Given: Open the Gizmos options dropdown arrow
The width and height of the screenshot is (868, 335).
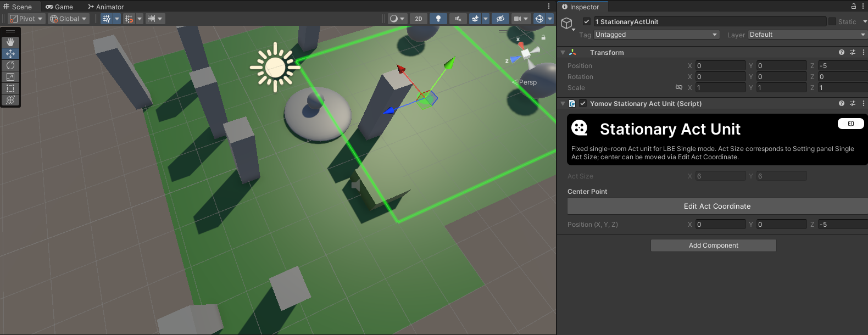Looking at the screenshot, I should [x=550, y=19].
